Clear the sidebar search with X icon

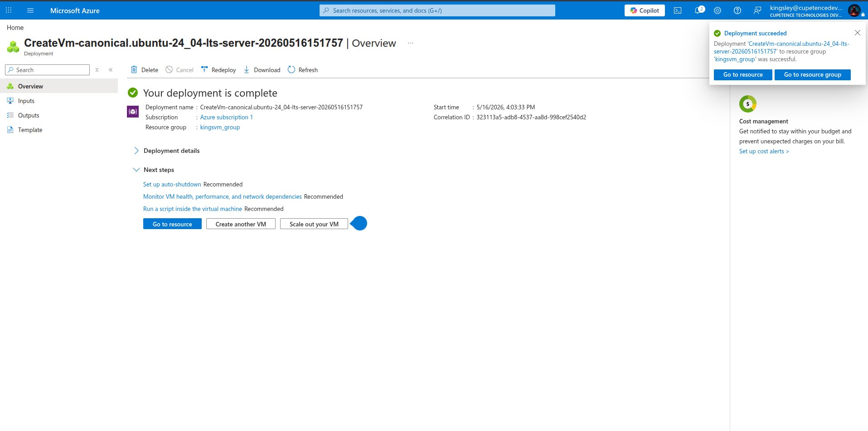[x=97, y=70]
